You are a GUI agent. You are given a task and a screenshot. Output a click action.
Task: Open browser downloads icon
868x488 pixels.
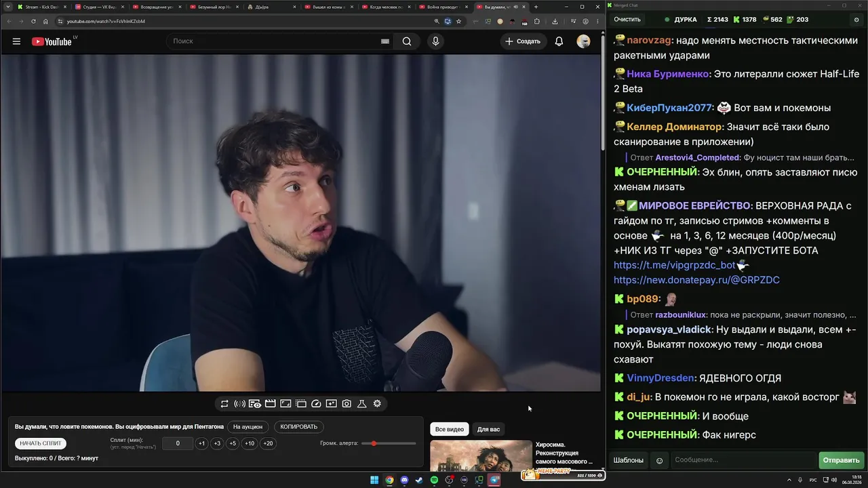tap(555, 21)
